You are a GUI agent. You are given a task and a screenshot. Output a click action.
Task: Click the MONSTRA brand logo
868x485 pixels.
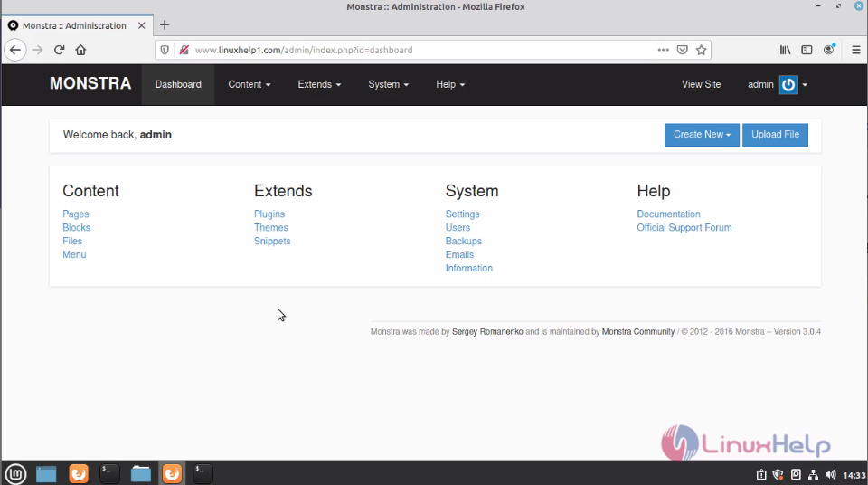click(90, 83)
